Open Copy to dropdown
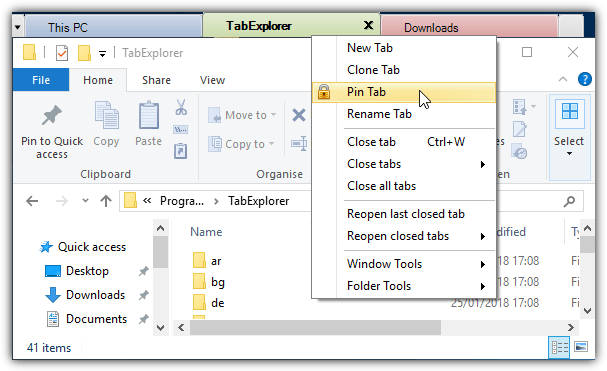This screenshot has height=371, width=607. [x=242, y=144]
